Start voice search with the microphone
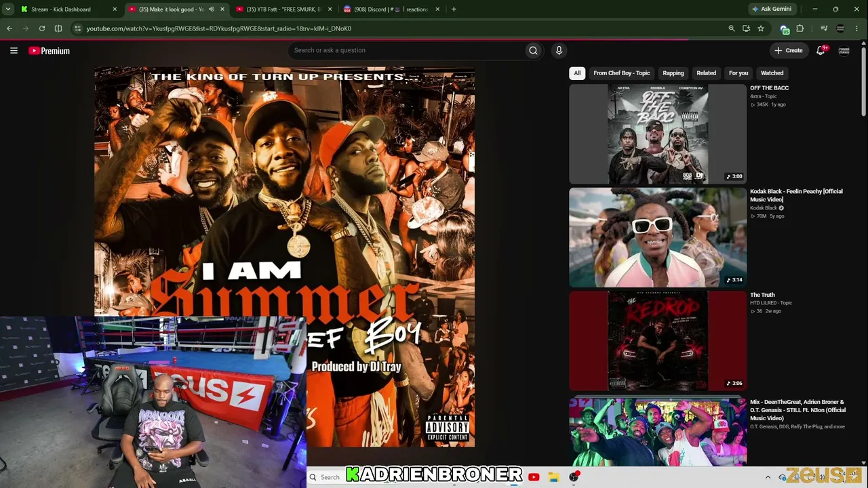The width and height of the screenshot is (868, 488). (x=559, y=50)
